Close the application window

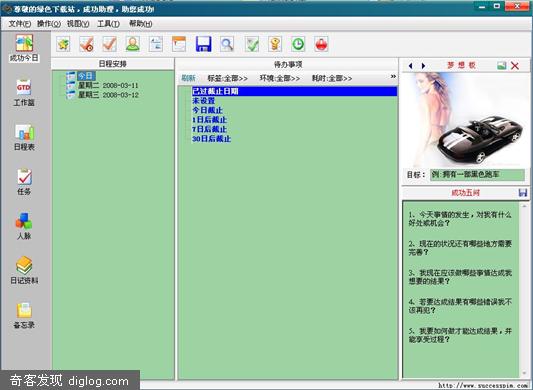[x=517, y=6]
